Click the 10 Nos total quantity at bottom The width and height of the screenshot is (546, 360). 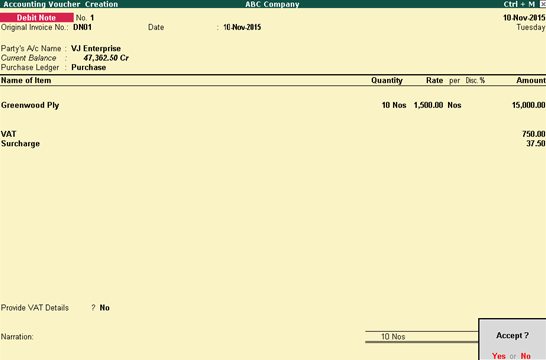click(x=393, y=337)
